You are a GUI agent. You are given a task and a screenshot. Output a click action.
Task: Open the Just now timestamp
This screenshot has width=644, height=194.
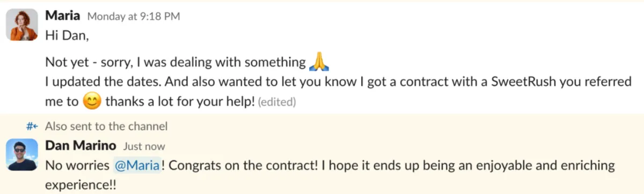coord(144,146)
